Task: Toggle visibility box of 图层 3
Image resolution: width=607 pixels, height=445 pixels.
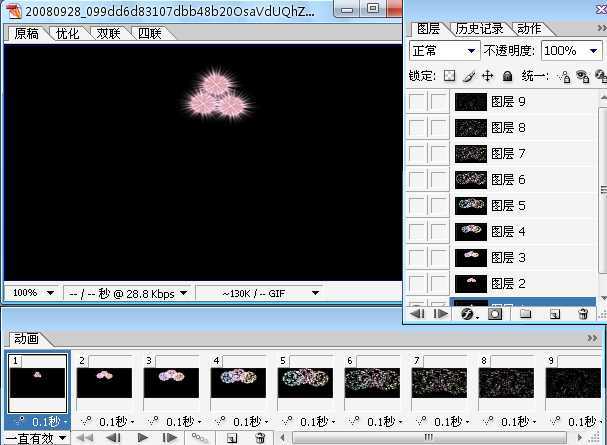Action: pyautogui.click(x=417, y=258)
